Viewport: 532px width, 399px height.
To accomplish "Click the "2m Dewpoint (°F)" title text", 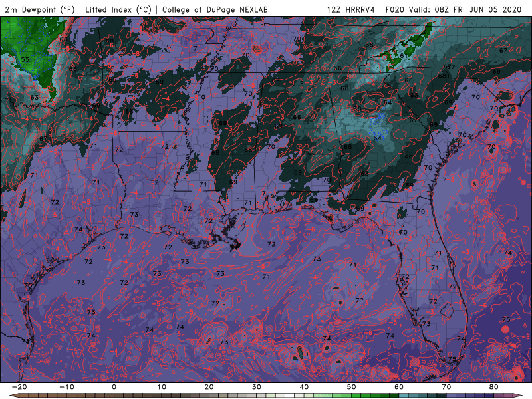I will click(39, 9).
